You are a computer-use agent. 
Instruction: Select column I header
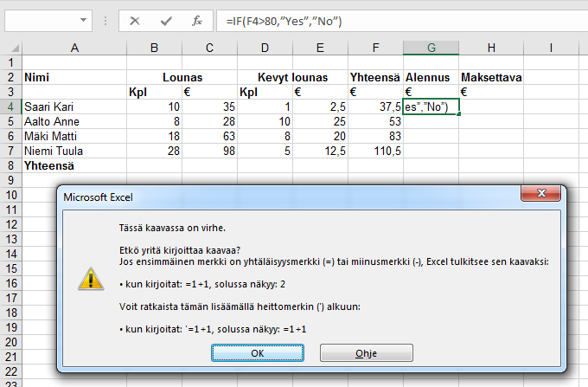click(x=551, y=48)
